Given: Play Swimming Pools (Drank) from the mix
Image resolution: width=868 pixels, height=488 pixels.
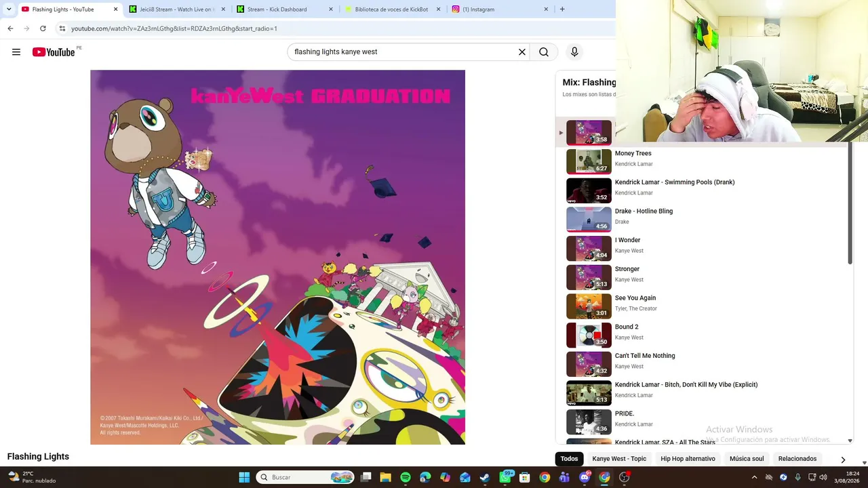Looking at the screenshot, I should tap(703, 190).
